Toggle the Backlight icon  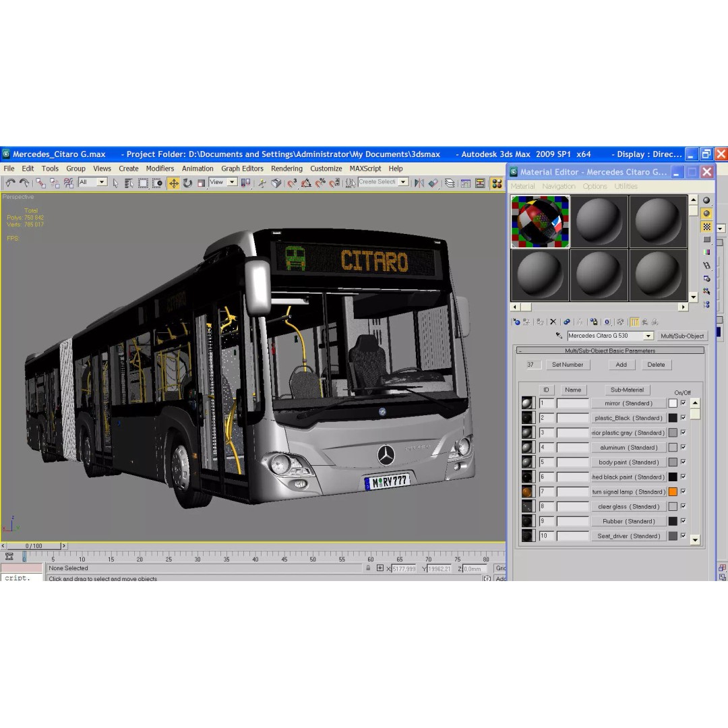[x=706, y=214]
